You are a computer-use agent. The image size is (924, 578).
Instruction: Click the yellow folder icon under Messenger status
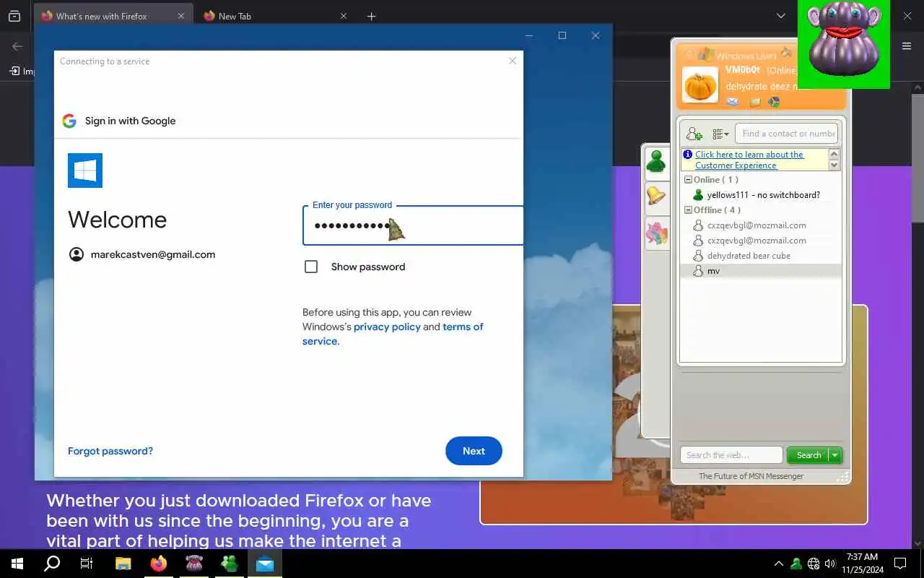coord(755,102)
